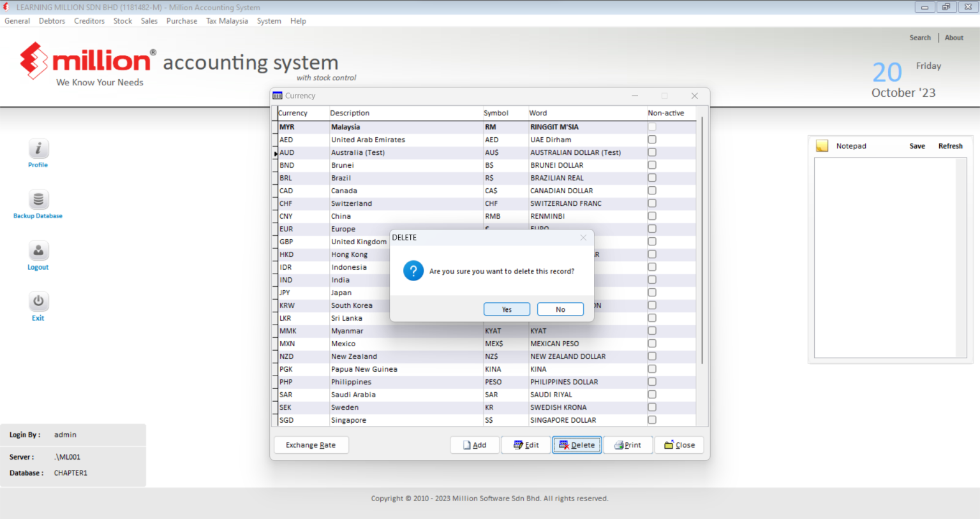Open the Tax Malaysia menu

click(227, 21)
